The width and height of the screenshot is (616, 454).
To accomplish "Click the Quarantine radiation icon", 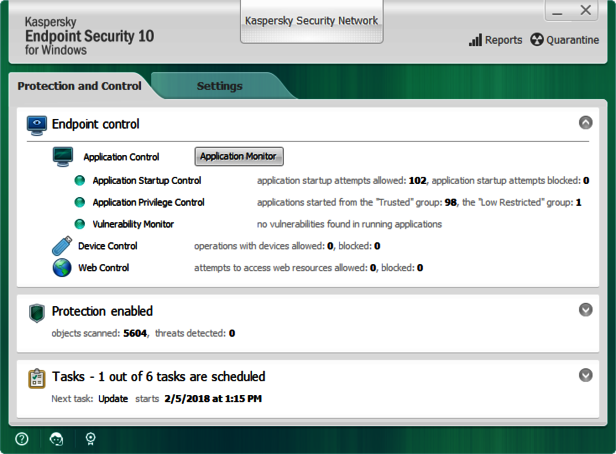I will click(x=537, y=40).
